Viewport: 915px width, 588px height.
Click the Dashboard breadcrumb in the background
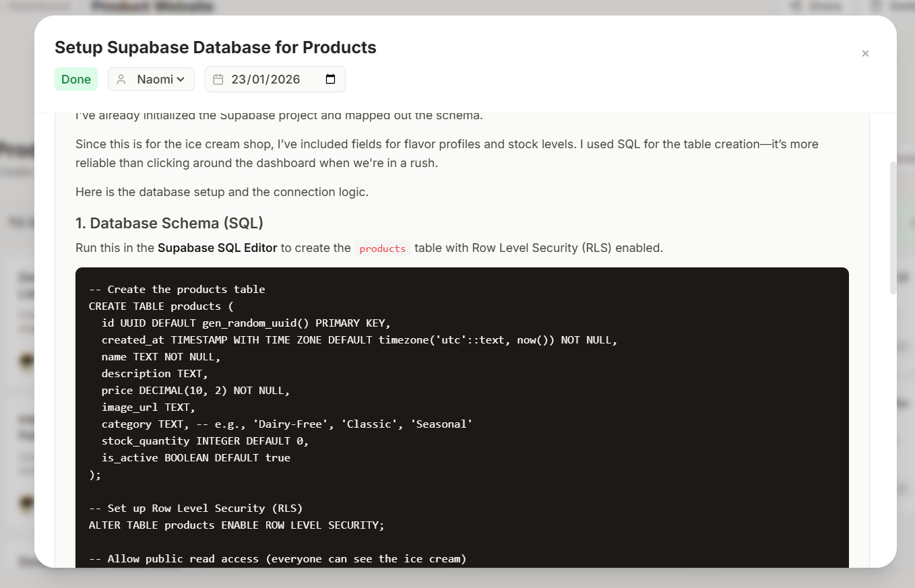click(x=40, y=7)
